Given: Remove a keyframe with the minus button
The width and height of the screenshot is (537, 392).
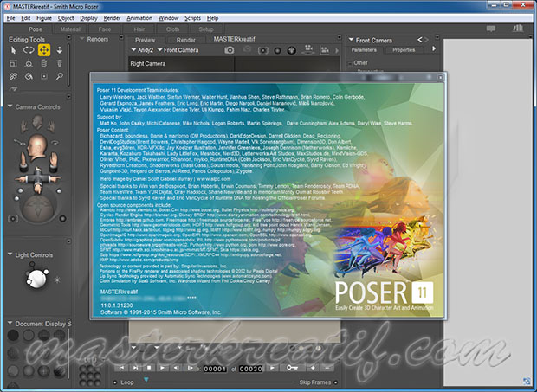Looking at the screenshot, I should (x=327, y=368).
